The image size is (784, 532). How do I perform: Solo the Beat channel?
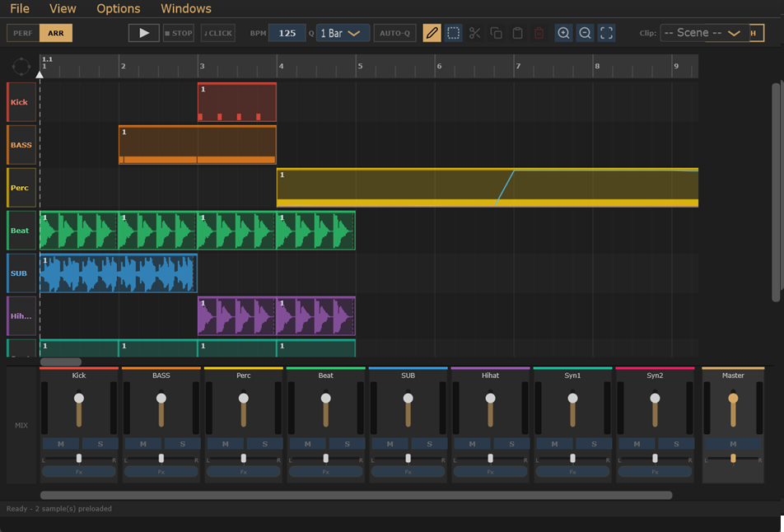click(x=347, y=444)
